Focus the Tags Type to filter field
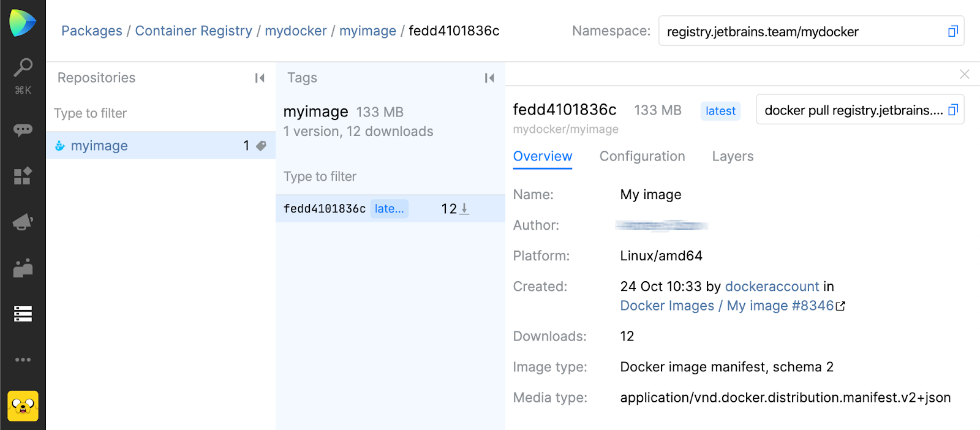980x430 pixels. coord(390,176)
